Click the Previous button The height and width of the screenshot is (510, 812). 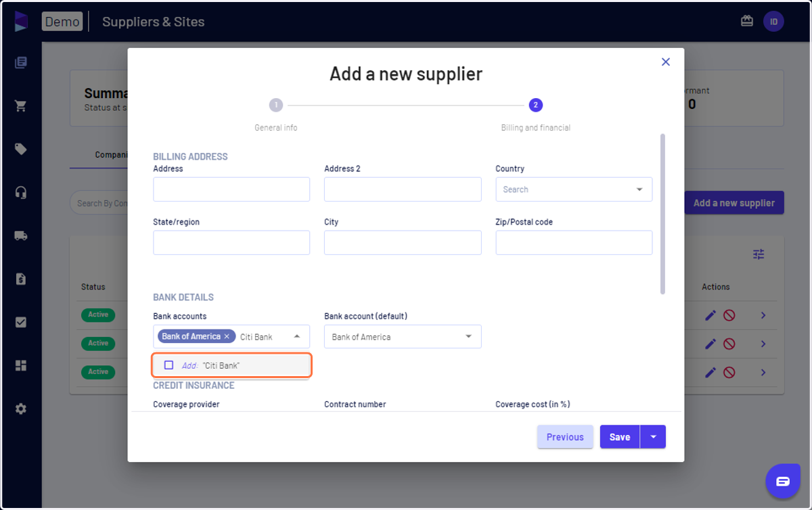click(x=565, y=437)
